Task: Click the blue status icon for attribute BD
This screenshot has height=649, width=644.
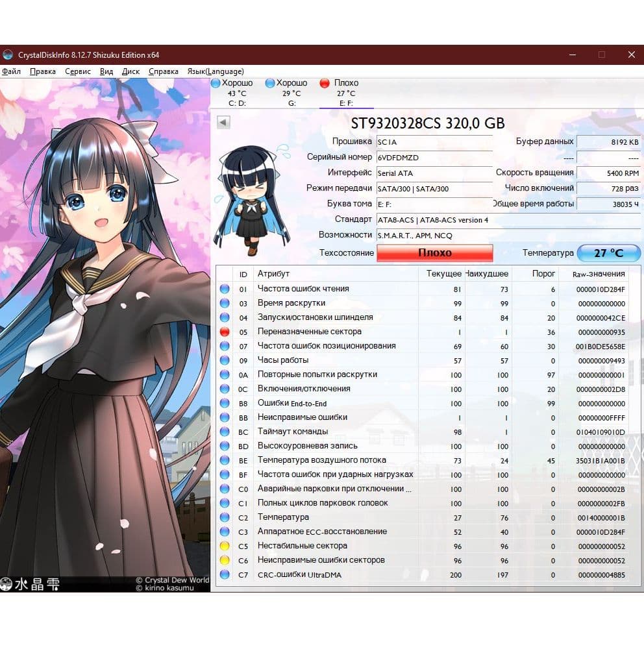Action: tap(225, 446)
